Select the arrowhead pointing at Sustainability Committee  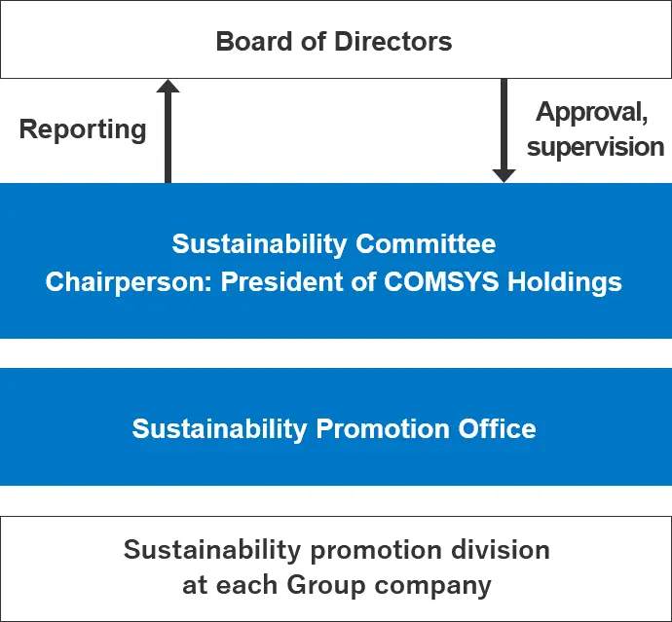(x=504, y=176)
